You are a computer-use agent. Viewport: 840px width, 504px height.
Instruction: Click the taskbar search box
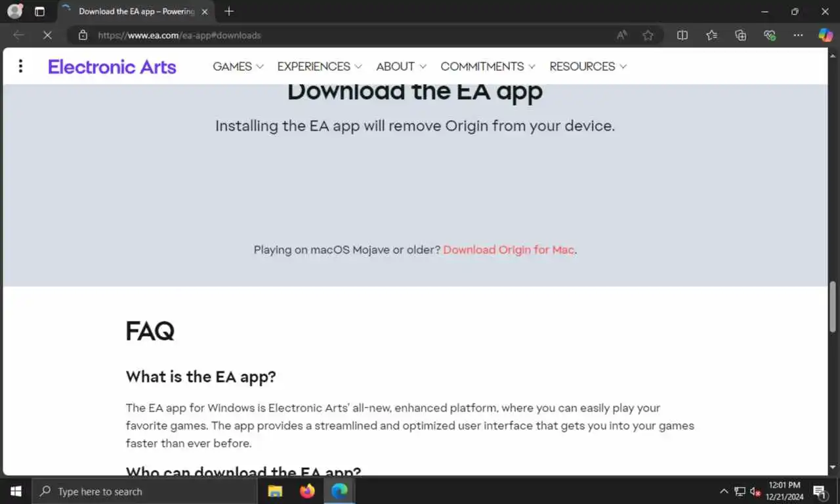pyautogui.click(x=144, y=491)
